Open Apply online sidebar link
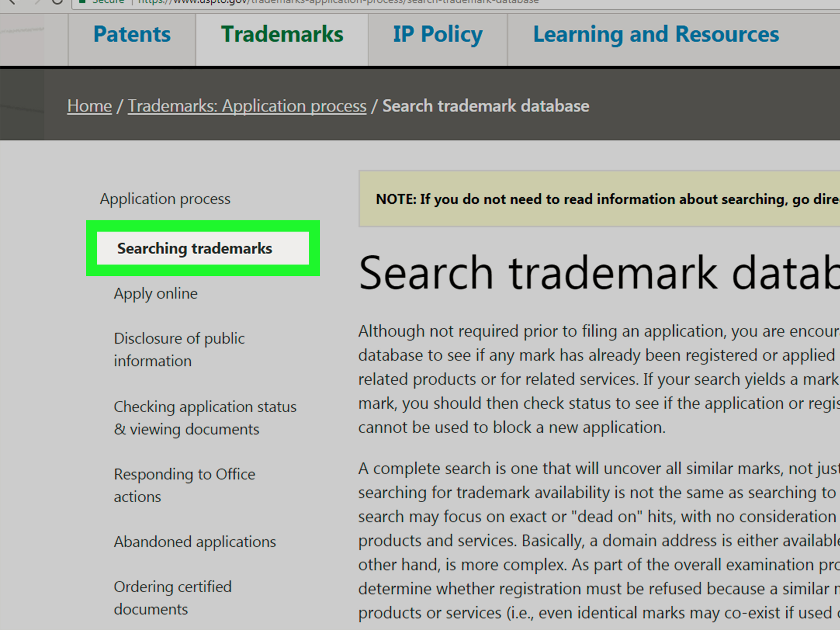The image size is (840, 630). pos(156,293)
